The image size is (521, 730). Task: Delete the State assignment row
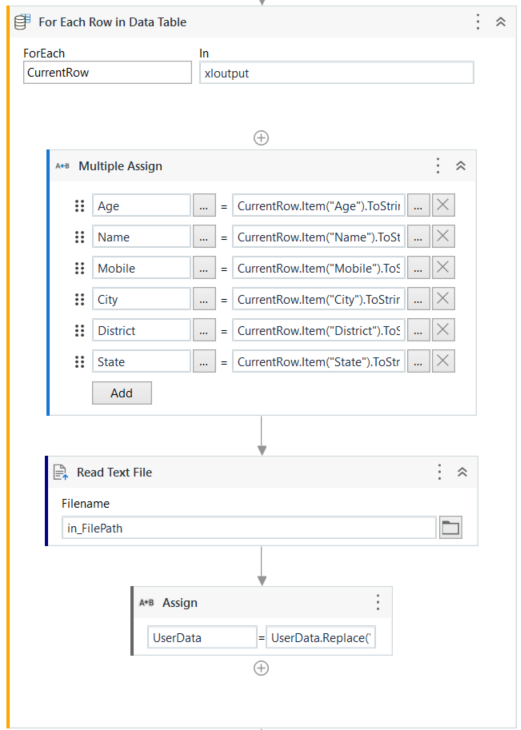point(443,361)
